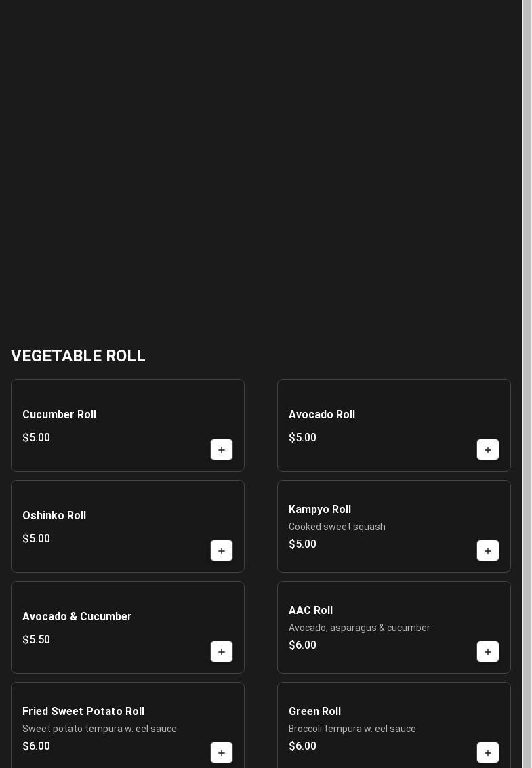Add Cucumber Roll to the order

(222, 450)
